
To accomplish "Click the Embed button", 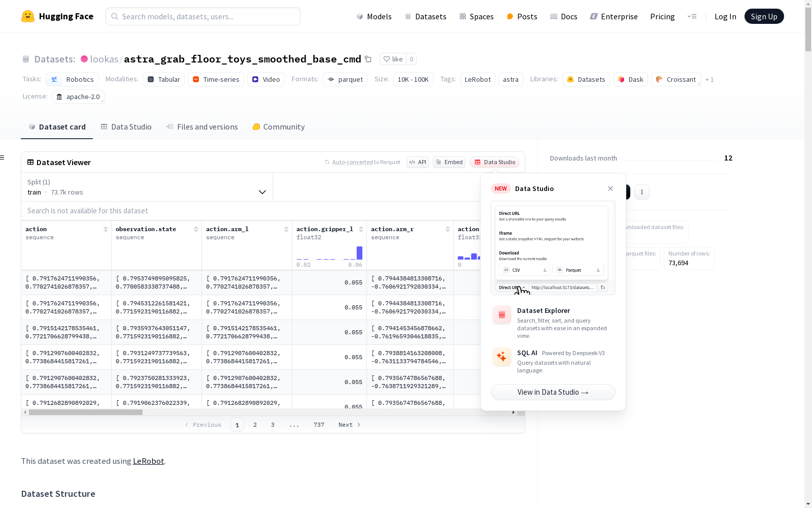I will (449, 162).
